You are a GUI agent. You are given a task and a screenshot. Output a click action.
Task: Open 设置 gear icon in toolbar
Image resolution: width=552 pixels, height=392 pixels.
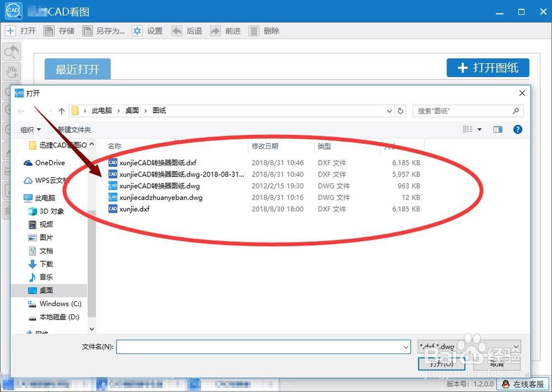pyautogui.click(x=137, y=31)
